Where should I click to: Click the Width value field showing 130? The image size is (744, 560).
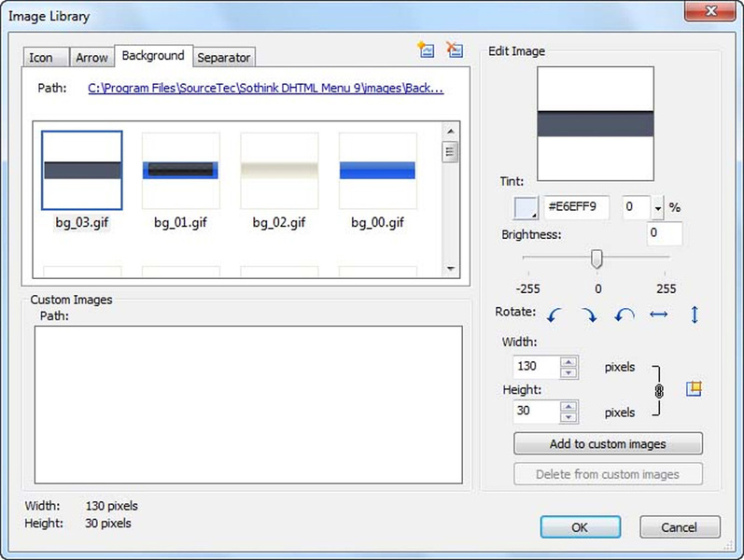pos(537,367)
